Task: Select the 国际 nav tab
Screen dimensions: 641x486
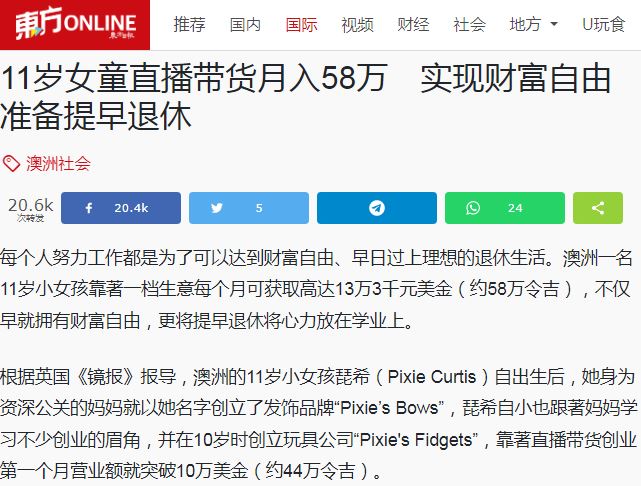Action: click(301, 25)
